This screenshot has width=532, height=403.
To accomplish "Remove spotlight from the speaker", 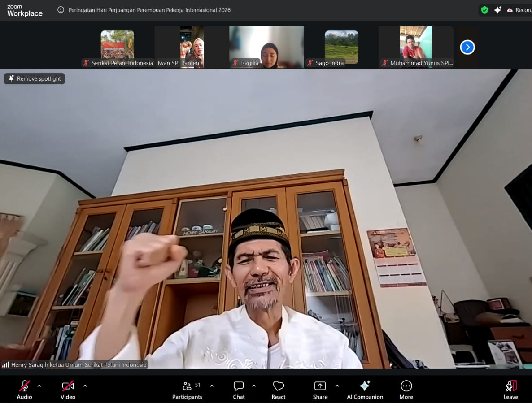I will pos(35,79).
